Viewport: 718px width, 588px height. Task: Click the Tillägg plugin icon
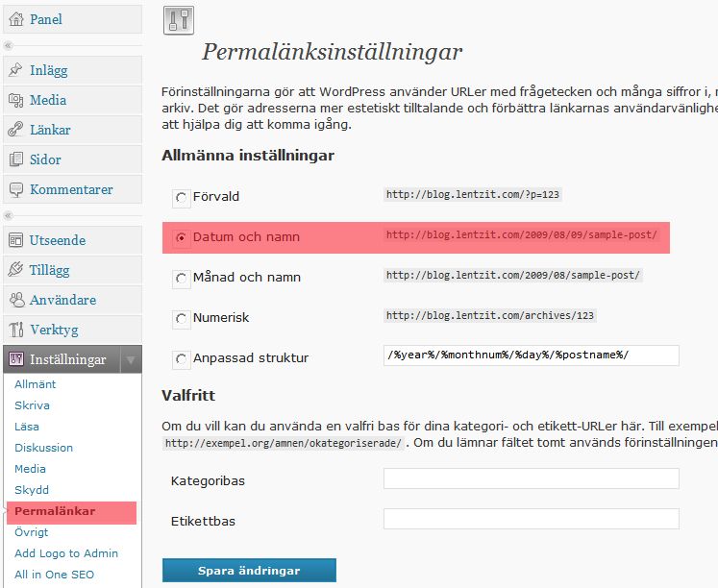click(x=15, y=270)
